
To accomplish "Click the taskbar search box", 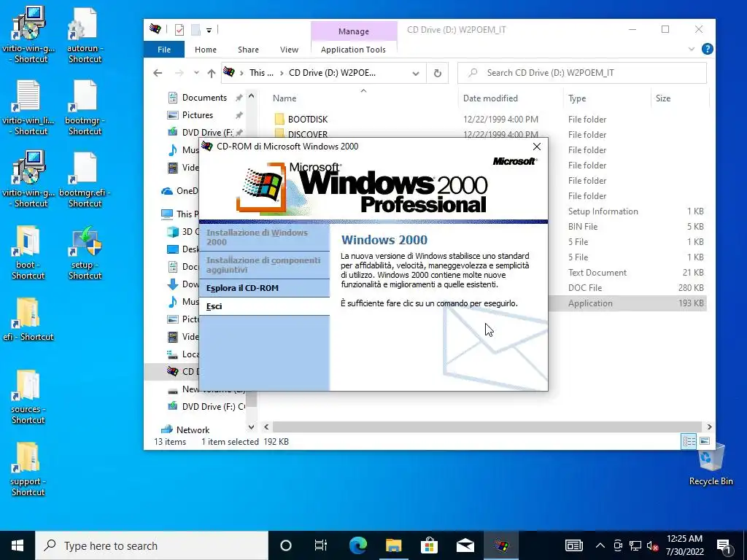I will (x=152, y=545).
